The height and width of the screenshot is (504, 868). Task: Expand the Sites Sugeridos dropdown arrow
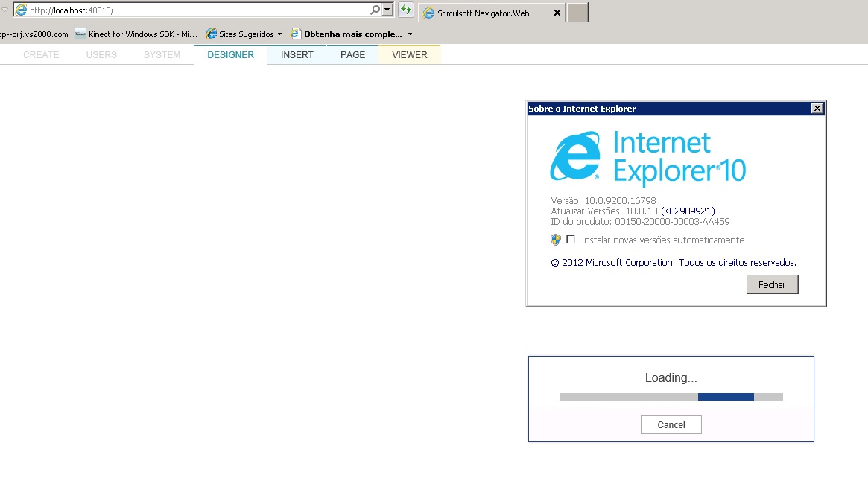pyautogui.click(x=279, y=34)
